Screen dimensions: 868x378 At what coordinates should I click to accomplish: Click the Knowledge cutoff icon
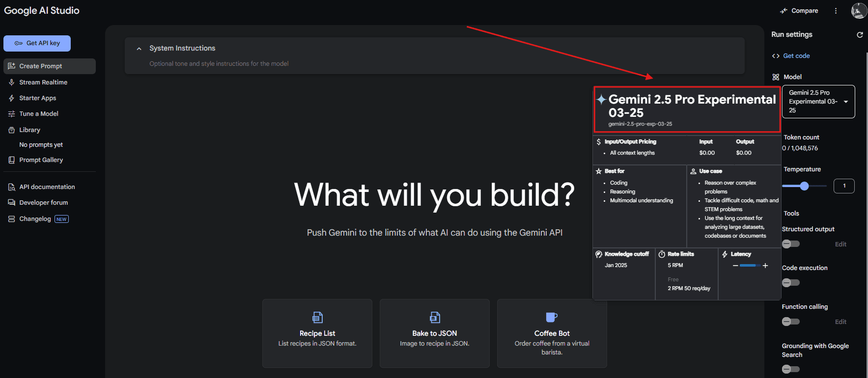[599, 254]
